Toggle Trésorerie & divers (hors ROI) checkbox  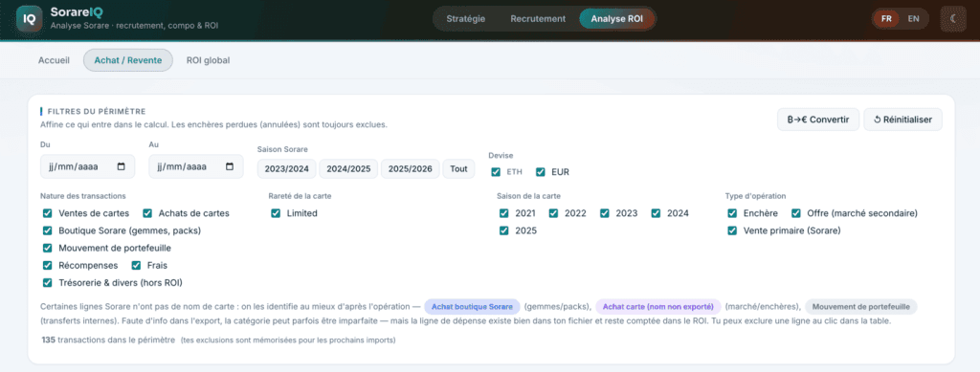(48, 283)
